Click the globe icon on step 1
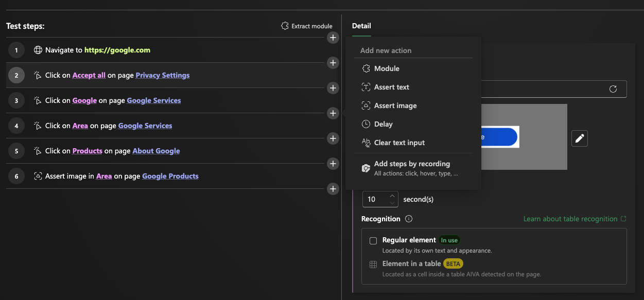The height and width of the screenshot is (300, 644). [x=38, y=50]
